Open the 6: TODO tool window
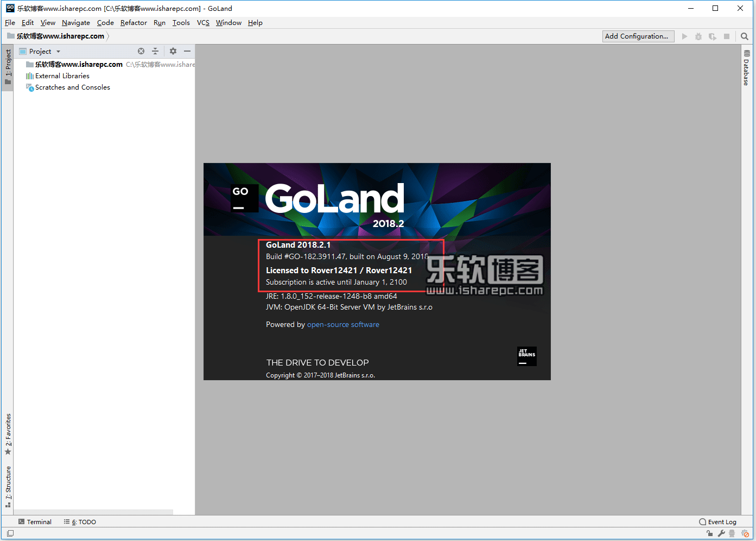 coord(80,522)
